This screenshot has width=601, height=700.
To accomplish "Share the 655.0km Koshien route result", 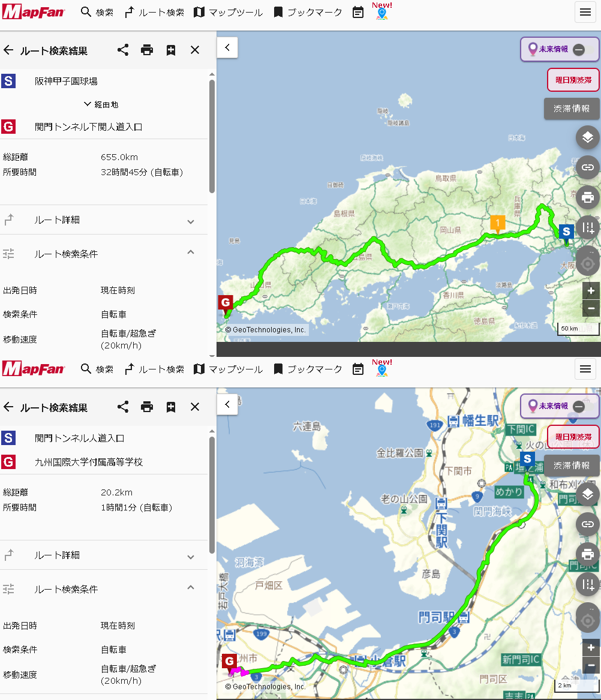I will tap(123, 50).
